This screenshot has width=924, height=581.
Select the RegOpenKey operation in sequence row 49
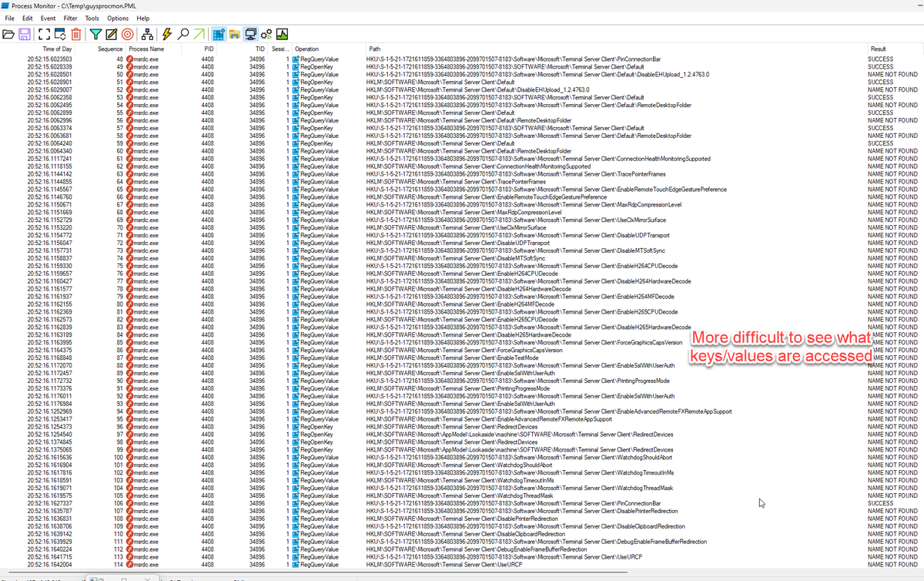tap(316, 67)
